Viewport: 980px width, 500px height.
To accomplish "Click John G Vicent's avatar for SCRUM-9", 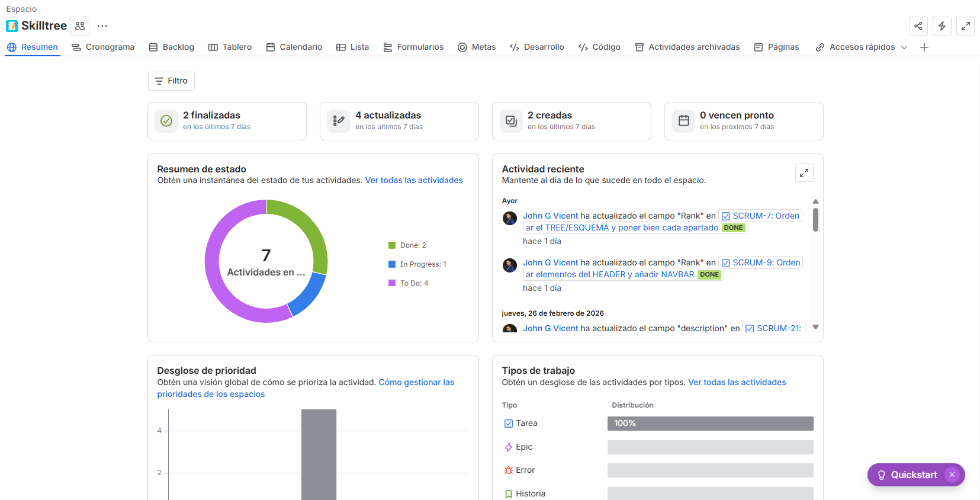I will tap(510, 265).
